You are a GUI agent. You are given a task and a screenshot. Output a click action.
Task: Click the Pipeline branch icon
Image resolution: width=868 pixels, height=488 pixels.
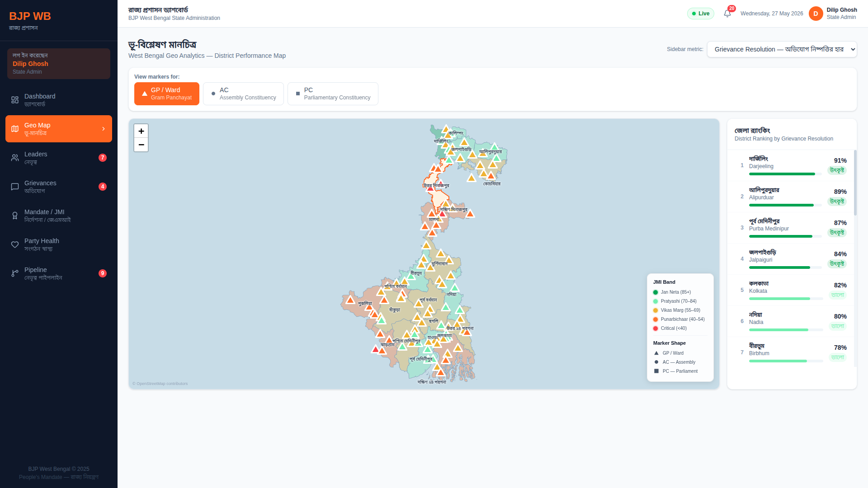[15, 273]
